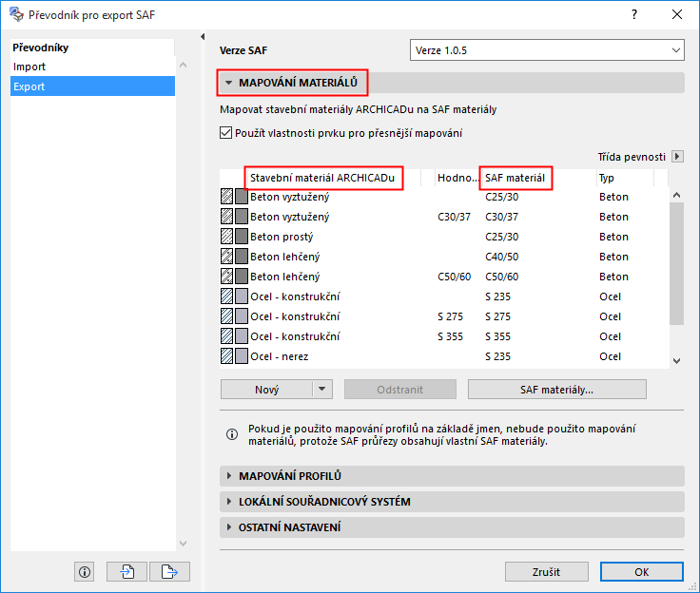Click the Třída pevnosti arrow button

(678, 157)
